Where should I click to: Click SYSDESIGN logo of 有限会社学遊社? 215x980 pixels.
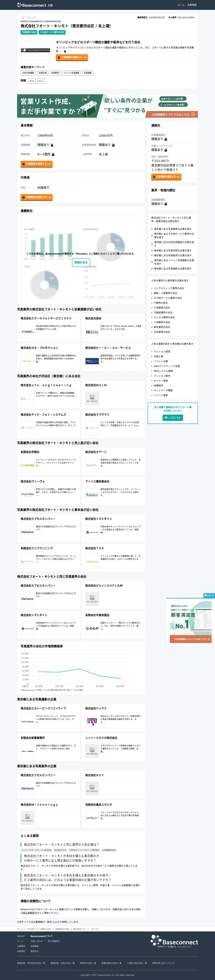tap(27, 465)
